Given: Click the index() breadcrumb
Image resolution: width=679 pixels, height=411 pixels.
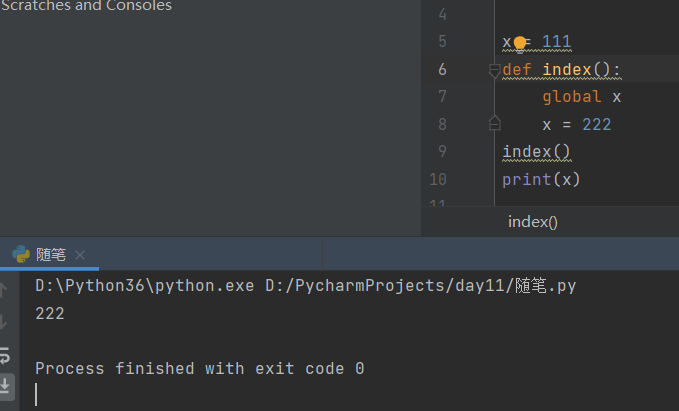Looking at the screenshot, I should [532, 222].
